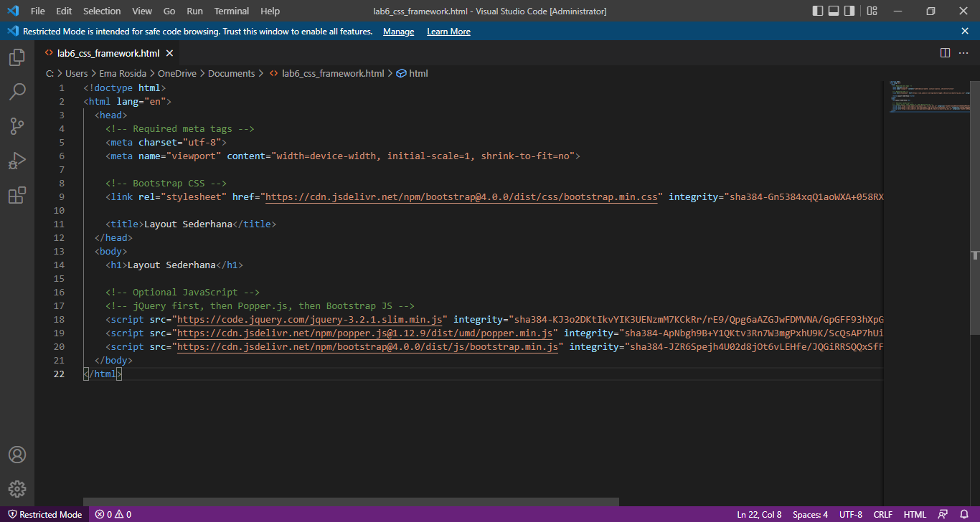Image resolution: width=980 pixels, height=522 pixels.
Task: Open the Accounts menu icon
Action: [x=17, y=455]
